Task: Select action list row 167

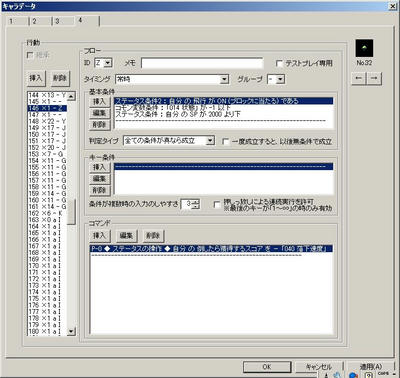Action: (47, 246)
